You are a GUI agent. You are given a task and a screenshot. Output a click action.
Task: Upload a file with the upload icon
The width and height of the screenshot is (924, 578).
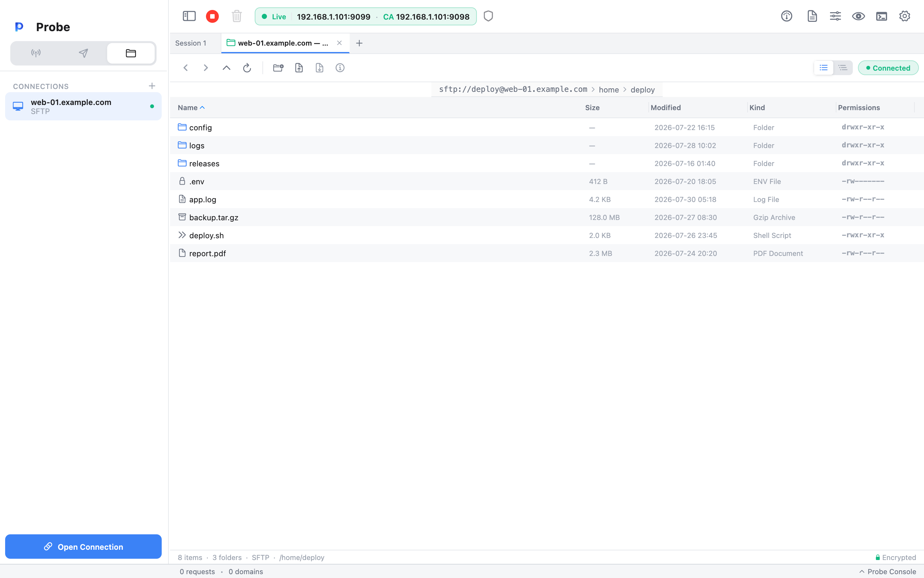pyautogui.click(x=299, y=68)
